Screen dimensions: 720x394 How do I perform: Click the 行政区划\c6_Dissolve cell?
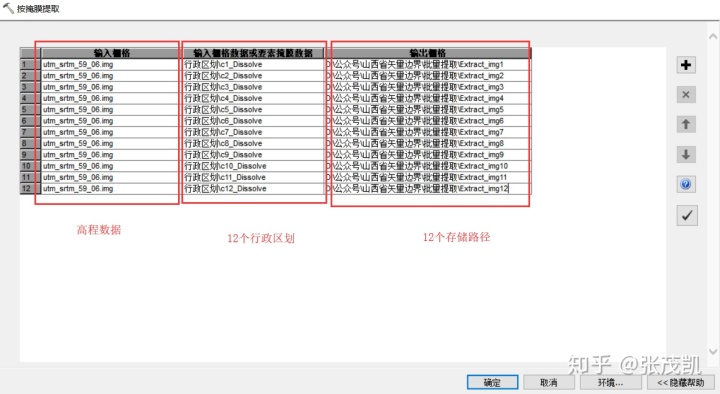253,121
